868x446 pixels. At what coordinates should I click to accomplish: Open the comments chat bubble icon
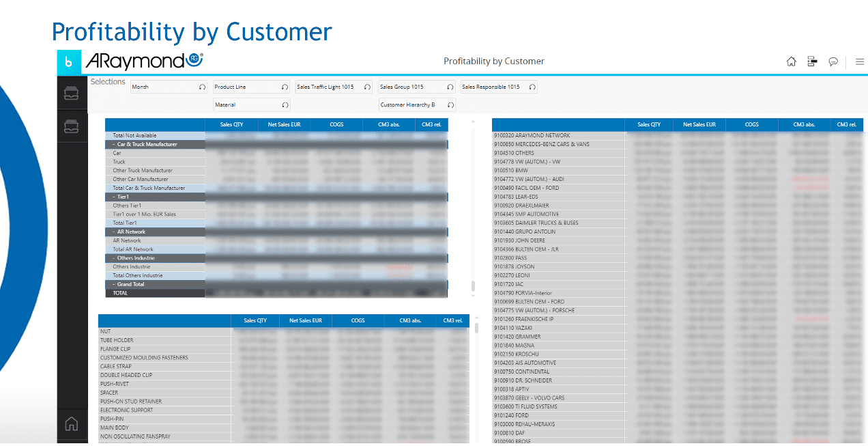[833, 61]
